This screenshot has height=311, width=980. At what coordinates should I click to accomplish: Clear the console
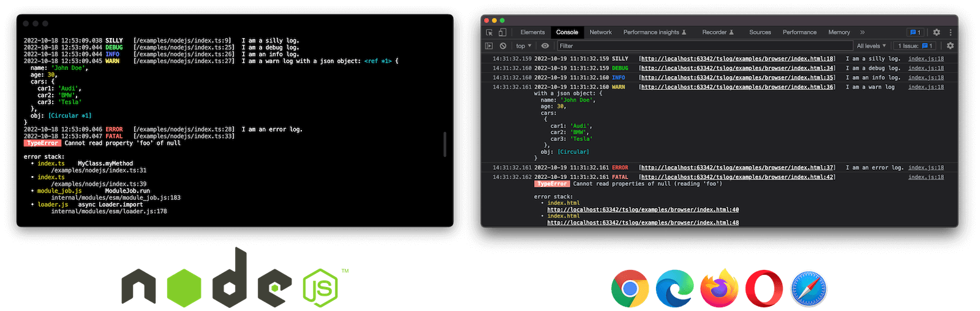503,46
